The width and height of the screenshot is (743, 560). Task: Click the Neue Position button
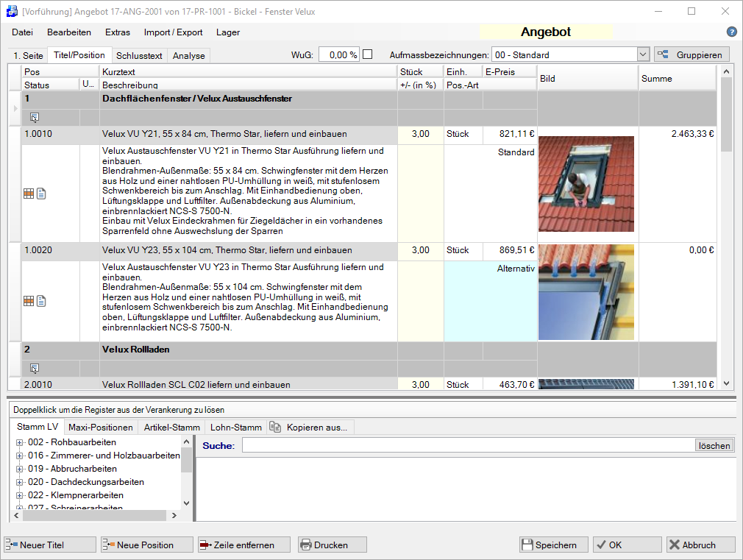pyautogui.click(x=147, y=545)
